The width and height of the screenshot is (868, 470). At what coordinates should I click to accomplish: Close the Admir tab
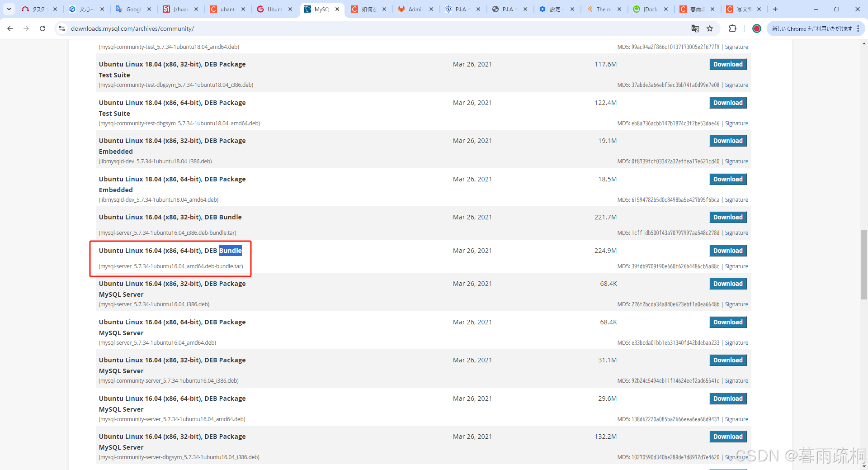pyautogui.click(x=431, y=9)
